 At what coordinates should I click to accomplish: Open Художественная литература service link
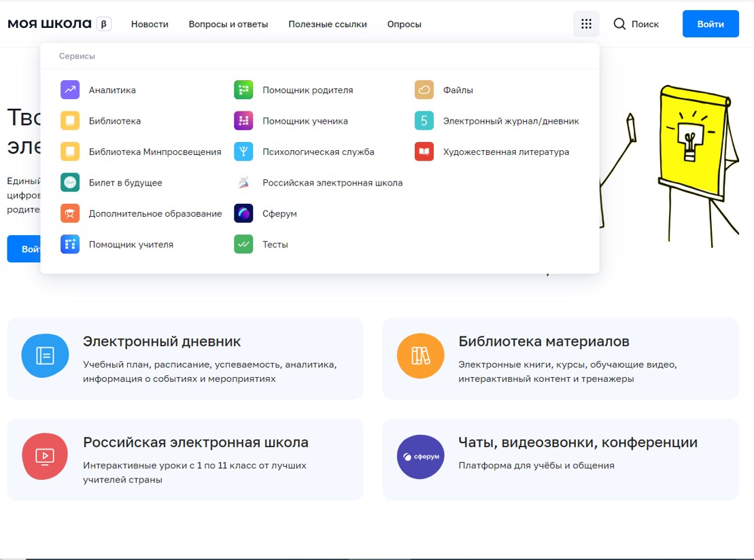click(x=506, y=152)
